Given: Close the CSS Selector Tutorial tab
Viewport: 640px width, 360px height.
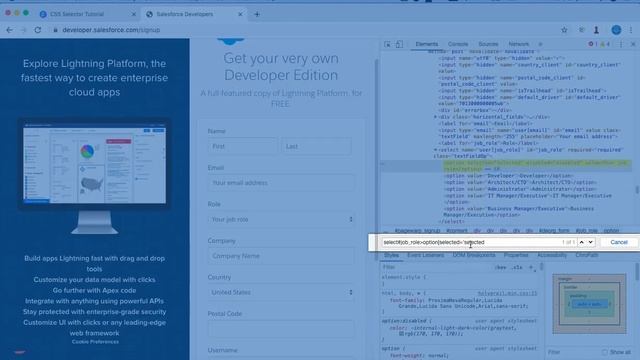Looking at the screenshot, I should [133, 14].
